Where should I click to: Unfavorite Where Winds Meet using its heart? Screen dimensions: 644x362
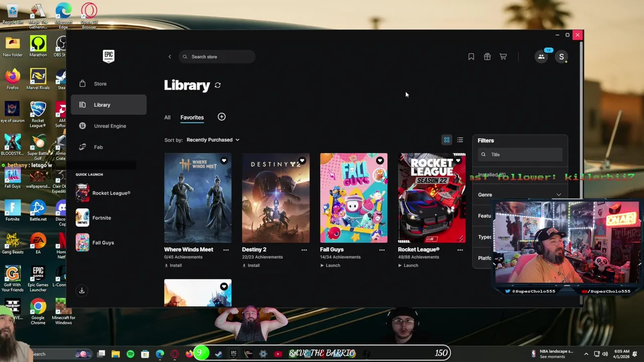point(224,161)
